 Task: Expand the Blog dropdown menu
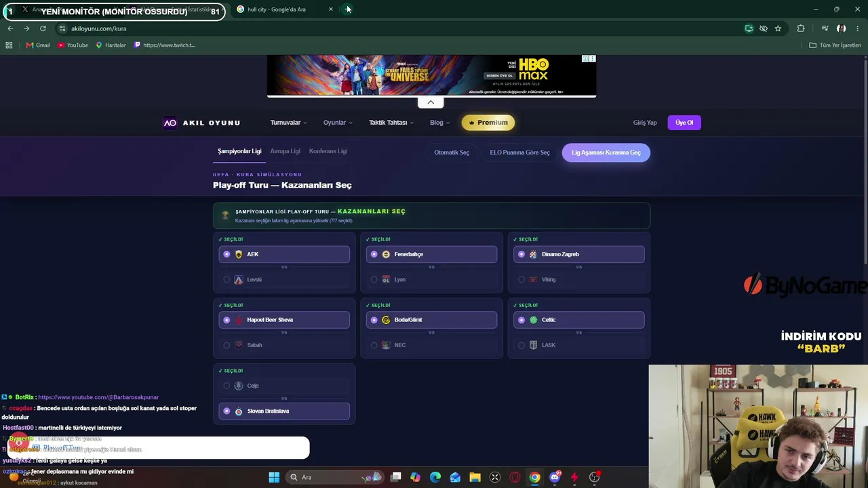click(x=439, y=123)
